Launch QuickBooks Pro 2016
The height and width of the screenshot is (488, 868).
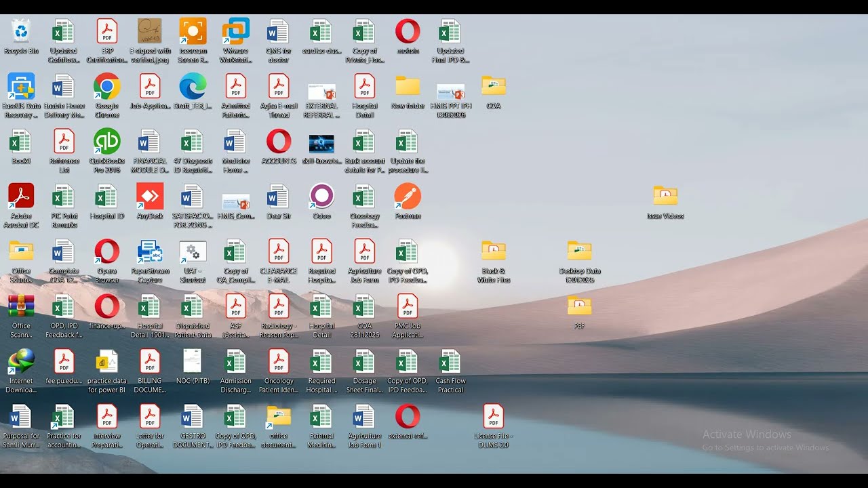pyautogui.click(x=107, y=142)
